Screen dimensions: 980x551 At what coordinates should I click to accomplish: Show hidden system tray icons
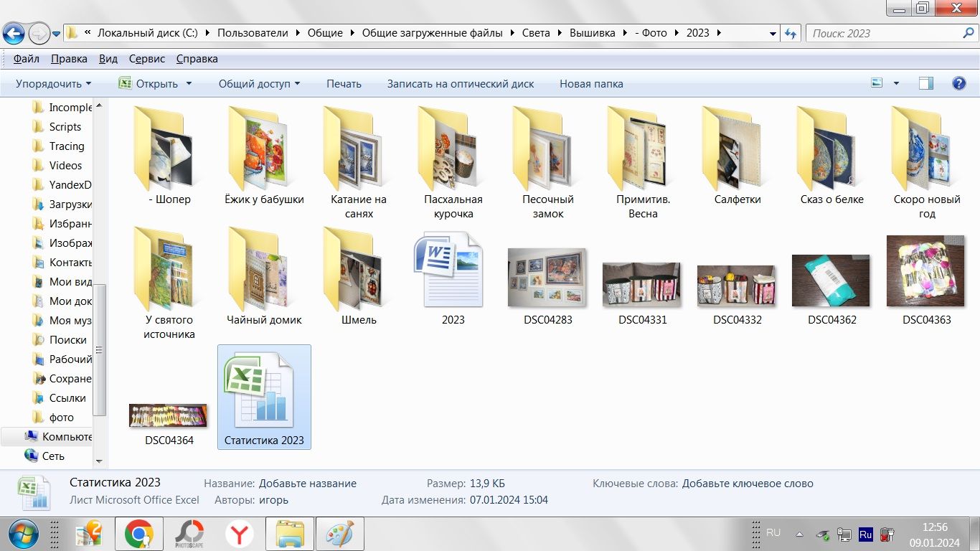799,534
